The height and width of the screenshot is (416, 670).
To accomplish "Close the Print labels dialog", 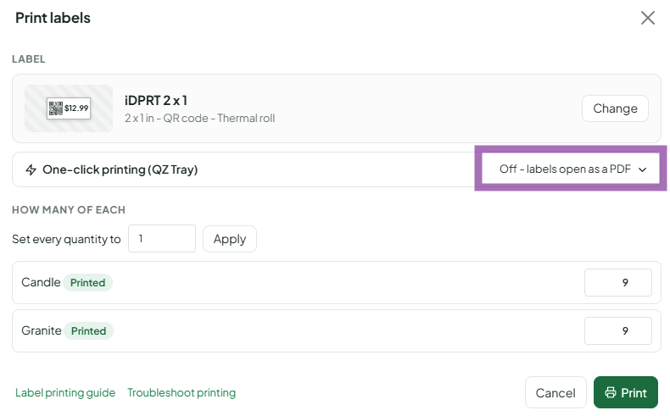I will [647, 18].
